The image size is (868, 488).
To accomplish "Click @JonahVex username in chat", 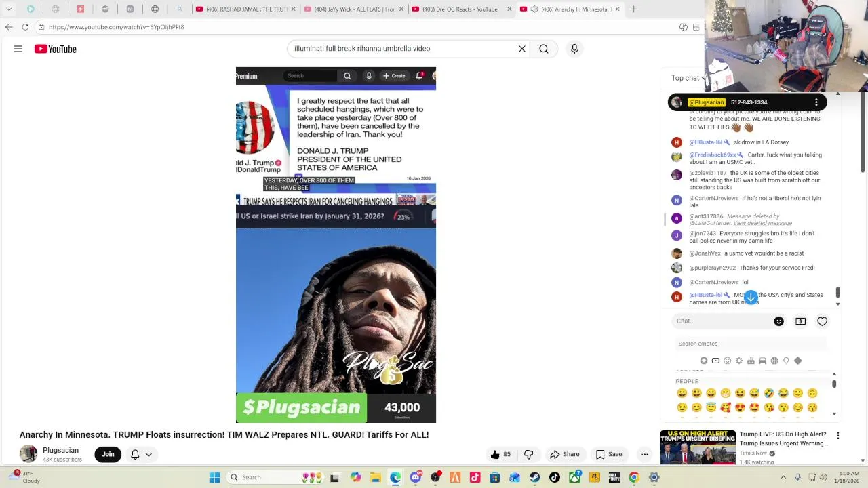I will coord(705,253).
